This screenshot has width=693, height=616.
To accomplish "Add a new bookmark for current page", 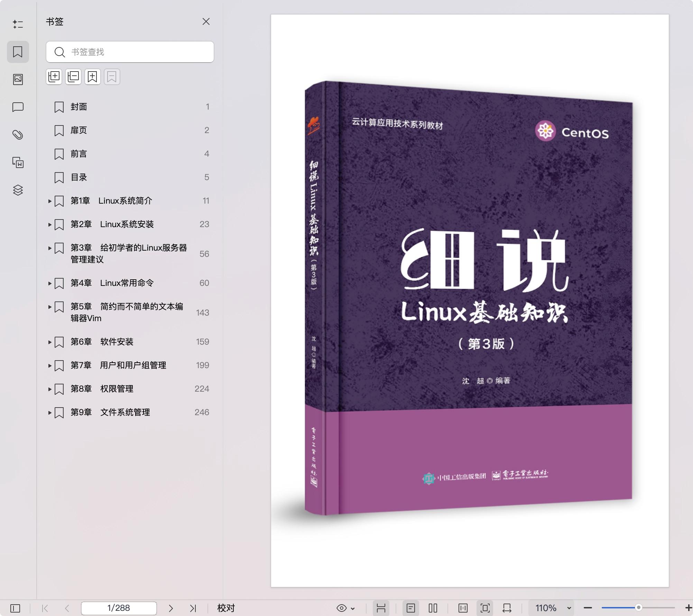I will (x=92, y=77).
